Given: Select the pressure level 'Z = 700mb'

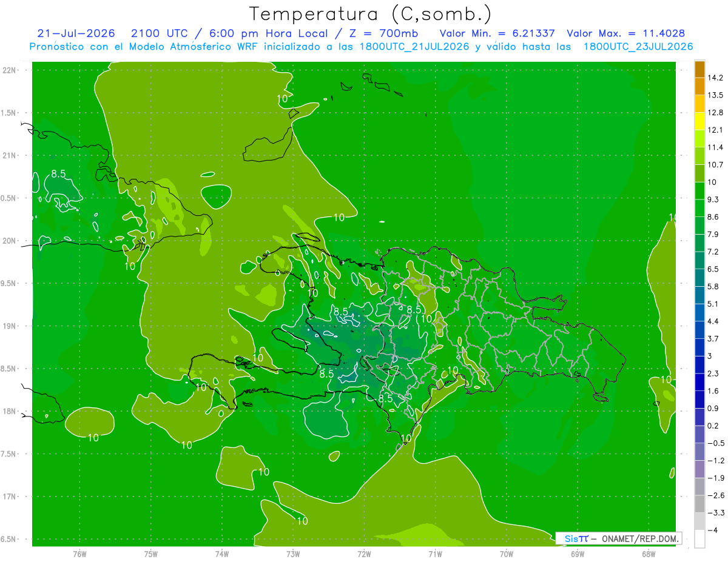Looking at the screenshot, I should [x=383, y=33].
